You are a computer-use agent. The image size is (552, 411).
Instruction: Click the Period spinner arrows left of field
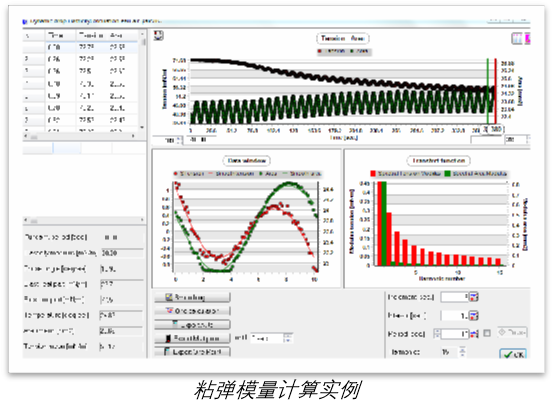pyautogui.click(x=437, y=333)
